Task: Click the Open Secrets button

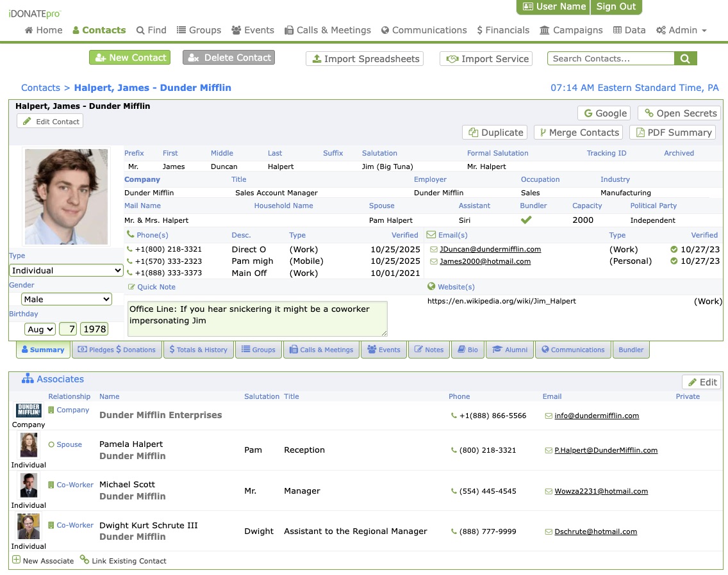Action: 680,113
